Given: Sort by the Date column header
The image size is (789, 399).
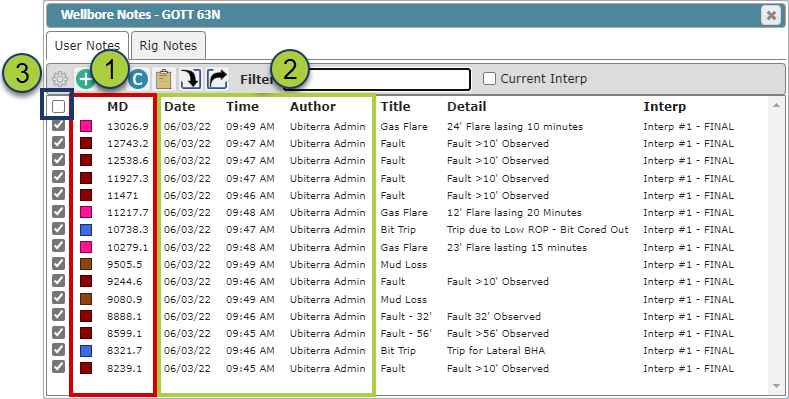Looking at the screenshot, I should (x=180, y=107).
